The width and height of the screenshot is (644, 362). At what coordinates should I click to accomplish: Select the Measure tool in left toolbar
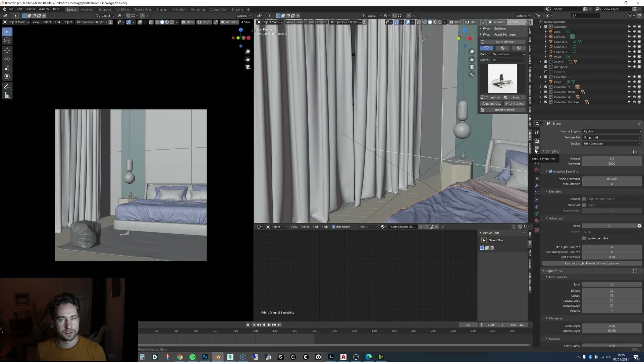click(x=7, y=96)
